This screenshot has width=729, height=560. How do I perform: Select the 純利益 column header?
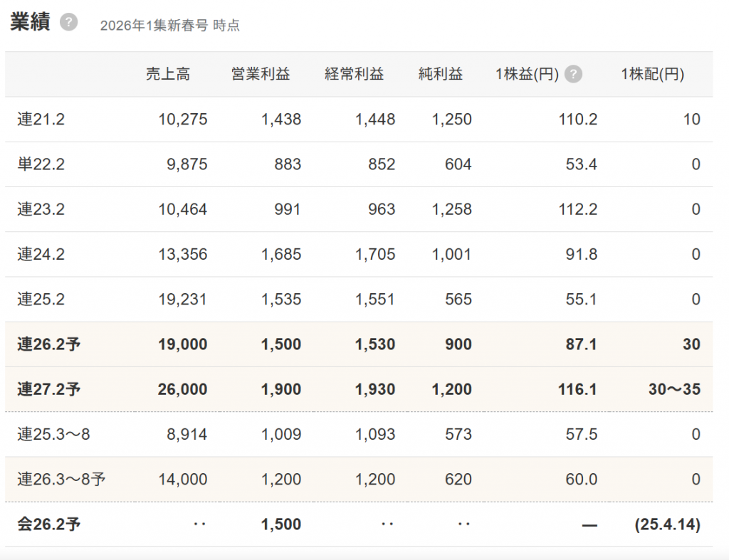pos(441,75)
